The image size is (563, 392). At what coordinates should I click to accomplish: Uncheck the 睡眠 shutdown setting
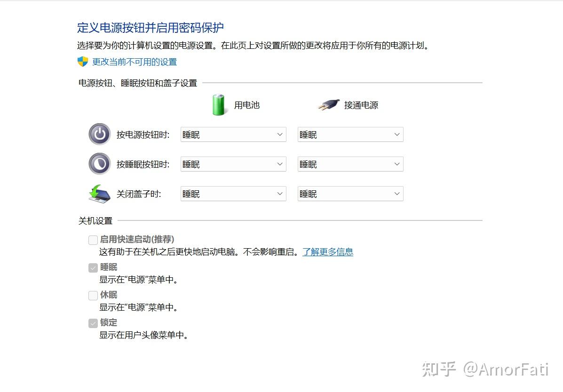(x=93, y=267)
